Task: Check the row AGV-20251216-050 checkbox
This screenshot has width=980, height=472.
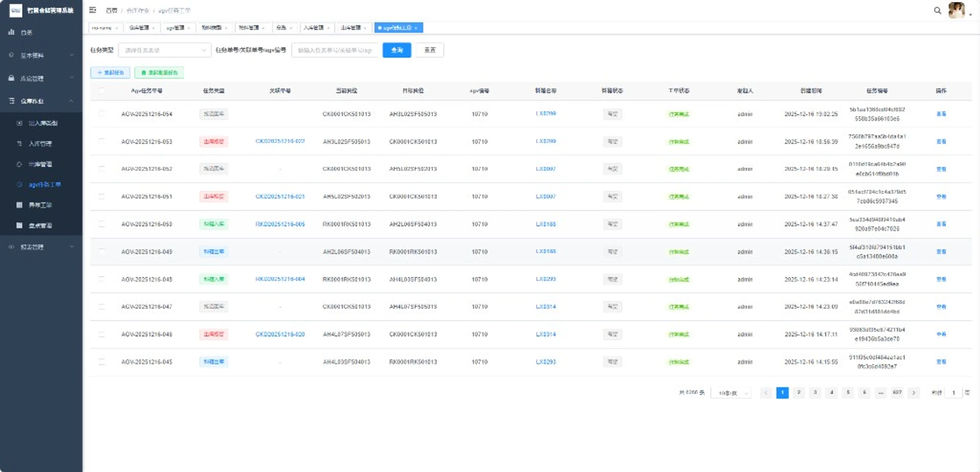Action: 102,224
